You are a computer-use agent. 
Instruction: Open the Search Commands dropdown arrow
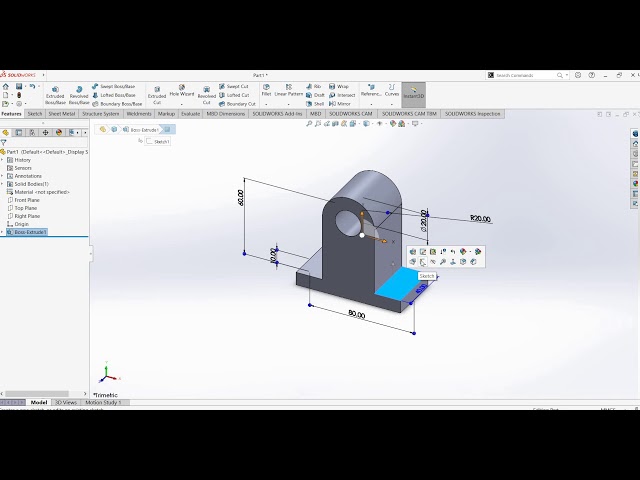pyautogui.click(x=567, y=76)
